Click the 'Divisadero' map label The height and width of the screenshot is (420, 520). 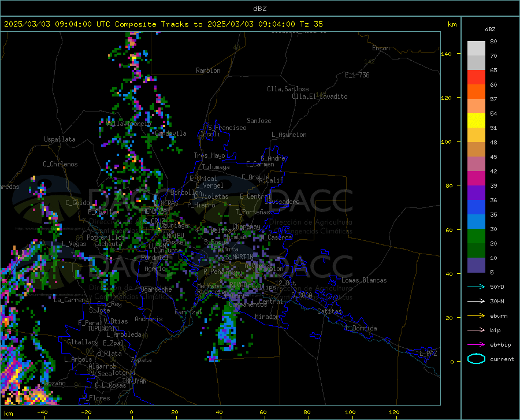pos(282,202)
